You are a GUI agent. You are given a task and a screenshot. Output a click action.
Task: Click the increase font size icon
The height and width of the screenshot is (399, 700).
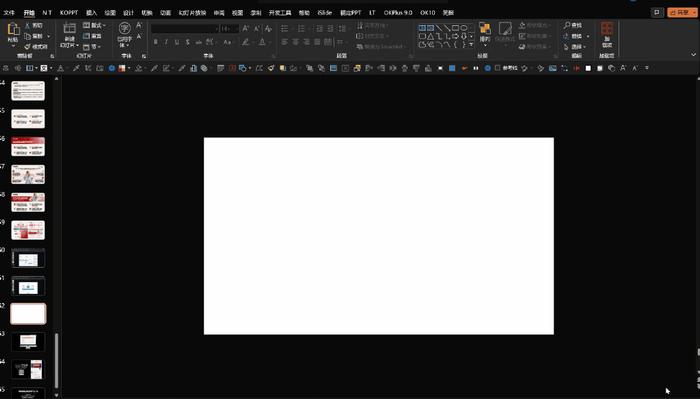[246, 29]
